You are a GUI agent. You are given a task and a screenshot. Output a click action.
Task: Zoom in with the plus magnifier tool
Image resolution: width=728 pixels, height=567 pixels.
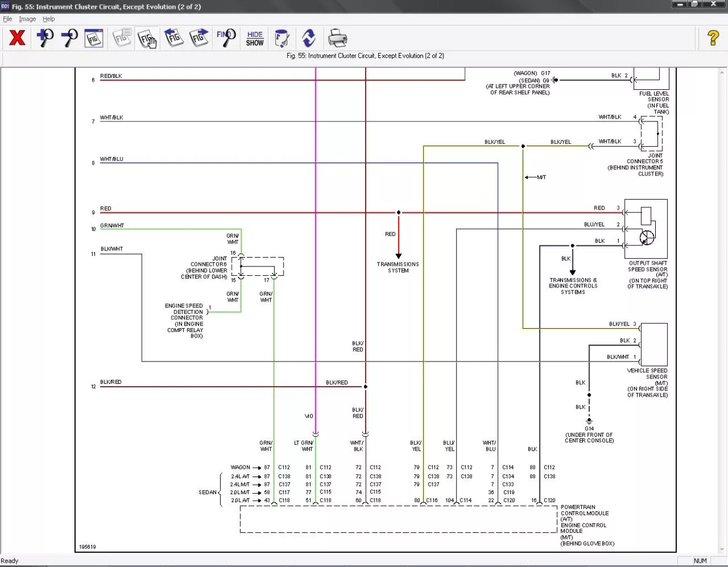point(45,38)
